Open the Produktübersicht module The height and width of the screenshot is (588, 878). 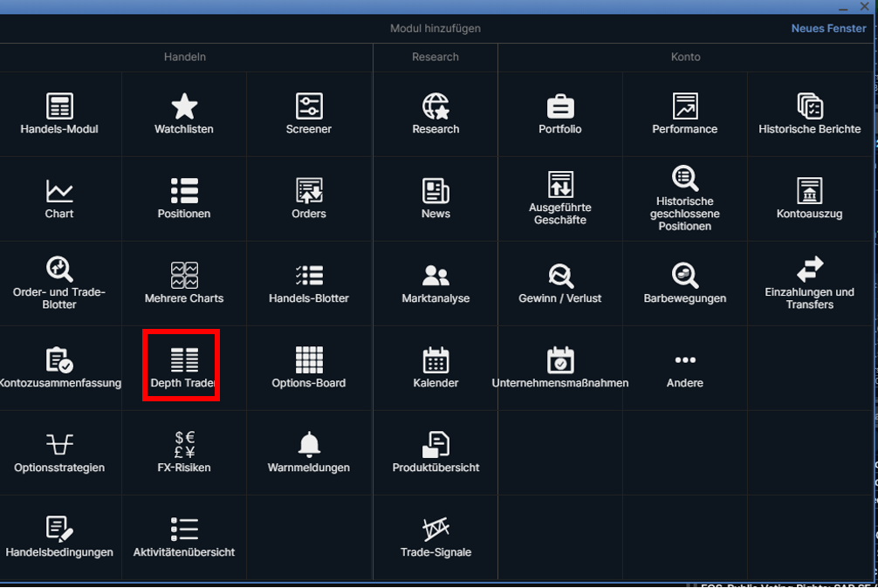(x=436, y=446)
